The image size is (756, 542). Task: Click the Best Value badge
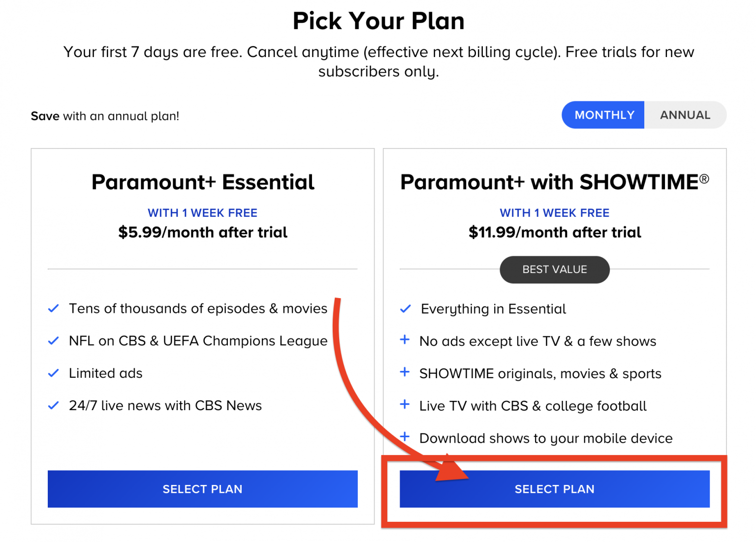(x=554, y=270)
